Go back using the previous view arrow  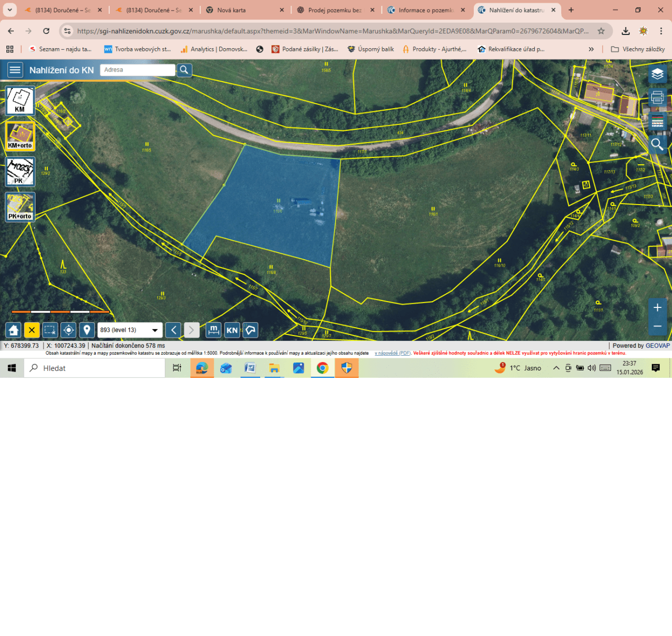pyautogui.click(x=173, y=330)
